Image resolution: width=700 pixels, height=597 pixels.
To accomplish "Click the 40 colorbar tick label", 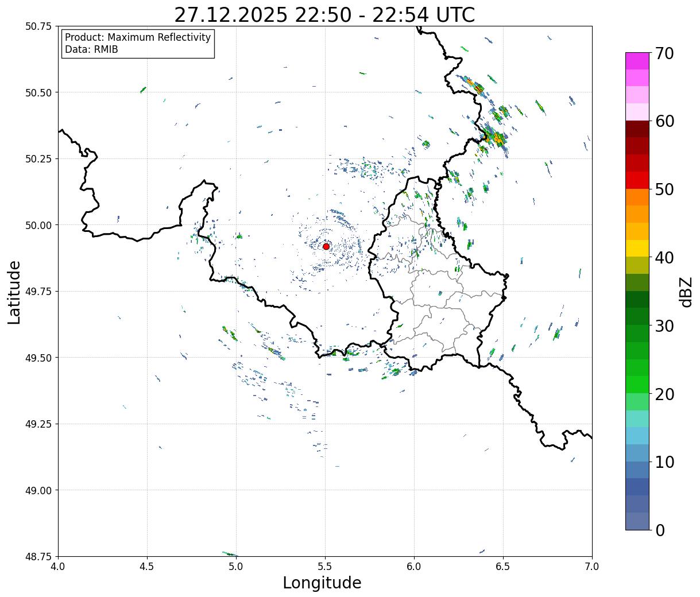I will pos(664,257).
